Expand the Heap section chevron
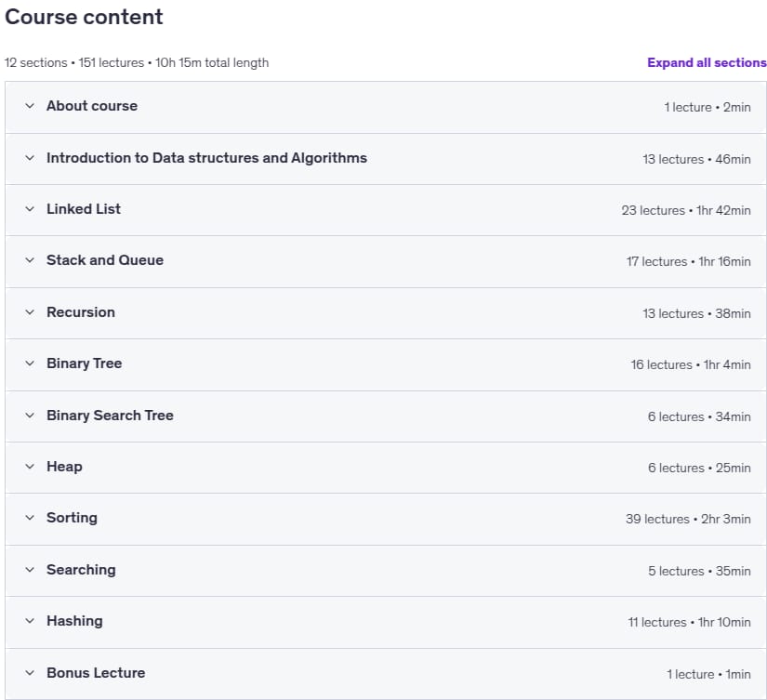The width and height of the screenshot is (767, 700). 30,467
